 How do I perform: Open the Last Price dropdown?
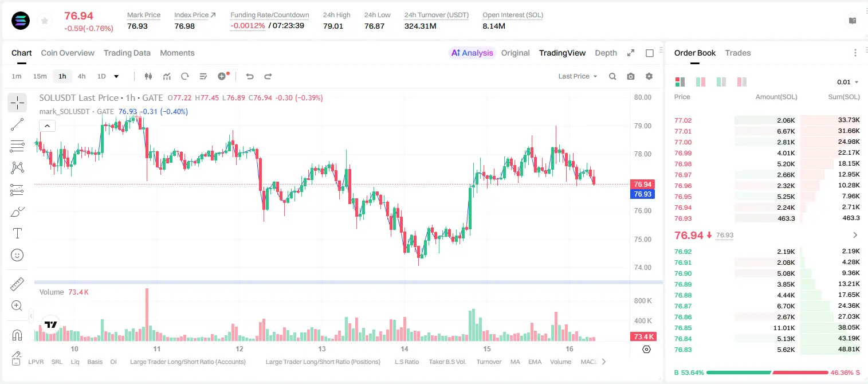pos(578,76)
